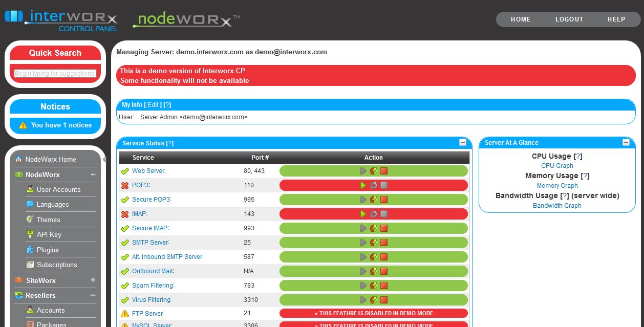644x327 pixels.
Task: Click the Web Server start icon
Action: [x=363, y=171]
